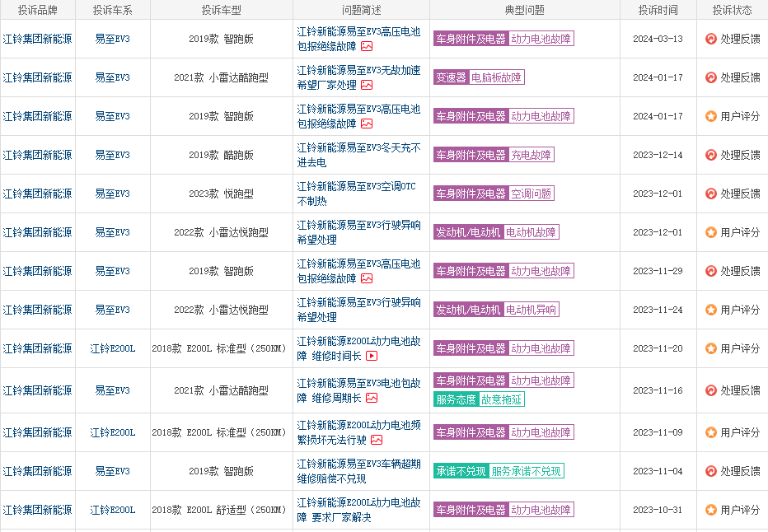The height and width of the screenshot is (532, 768).
Task: Select the 用户评分 star icon for 2023-11-20
Action: (711, 348)
